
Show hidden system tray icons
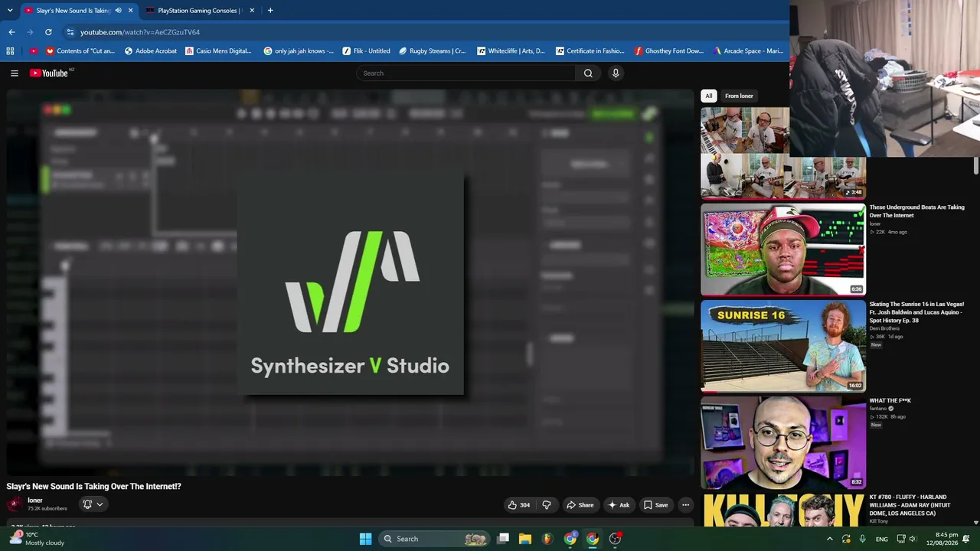829,539
